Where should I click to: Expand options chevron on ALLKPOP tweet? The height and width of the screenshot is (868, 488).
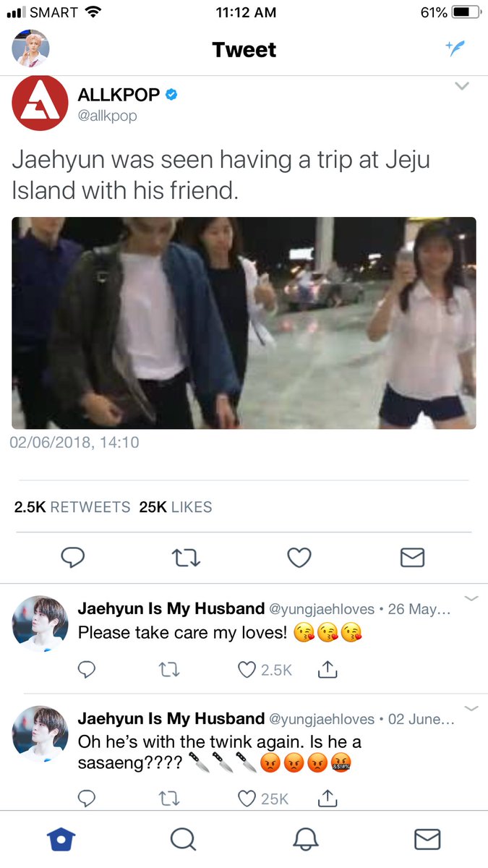[x=461, y=86]
